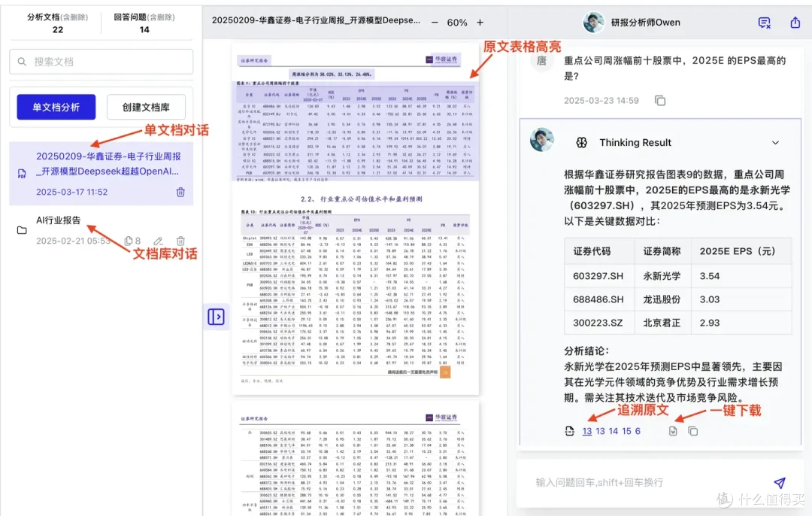
Task: Click the 证券简称 column header
Action: tap(662, 251)
